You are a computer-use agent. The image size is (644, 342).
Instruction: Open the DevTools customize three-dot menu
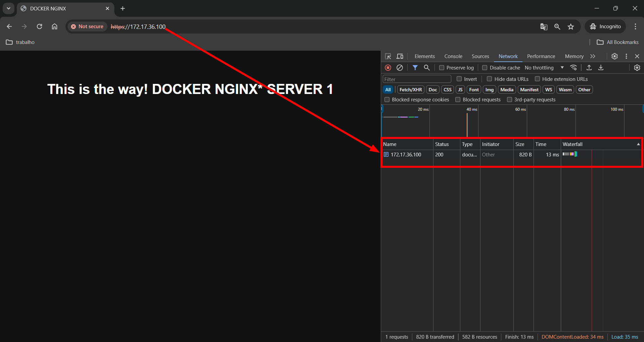pos(626,56)
